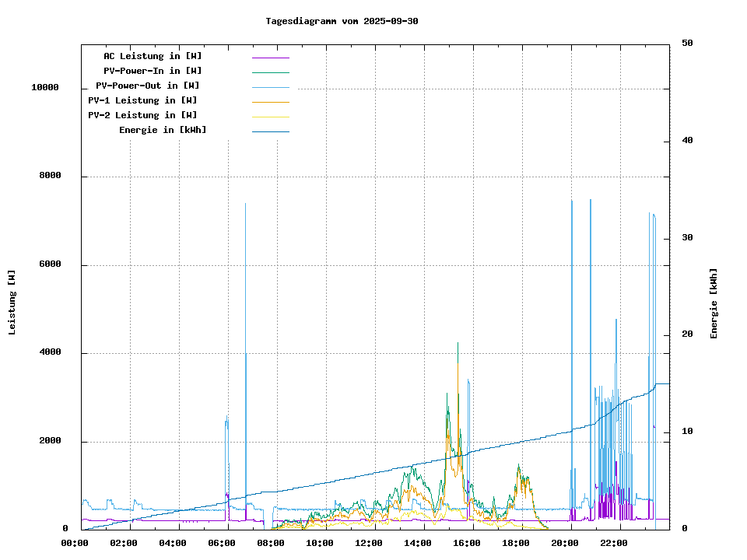The width and height of the screenshot is (747, 560).
Task: Click the 00:00 tick on time axis
Action: (74, 543)
